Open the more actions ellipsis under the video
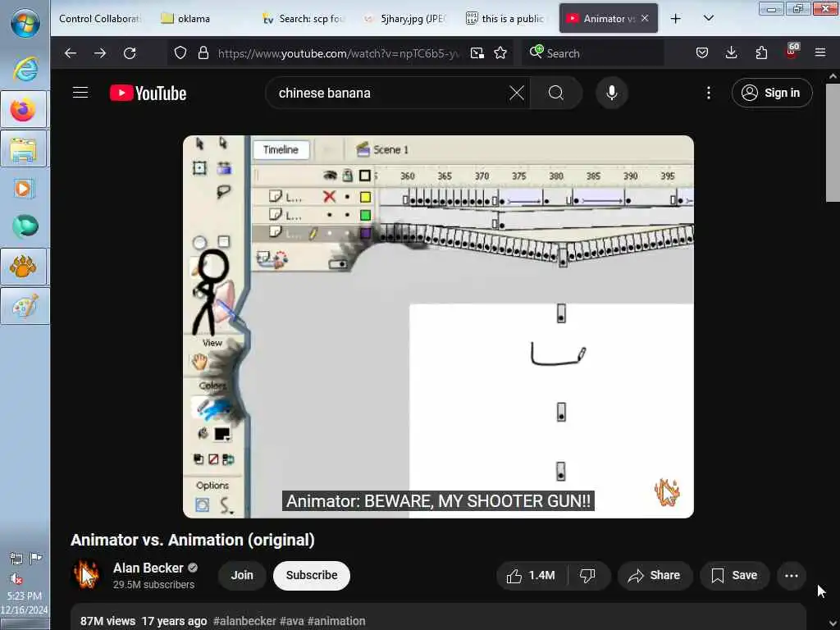This screenshot has height=630, width=840. (792, 576)
